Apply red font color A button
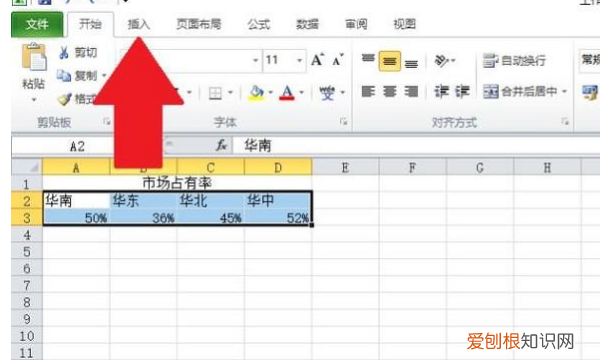 (x=287, y=93)
